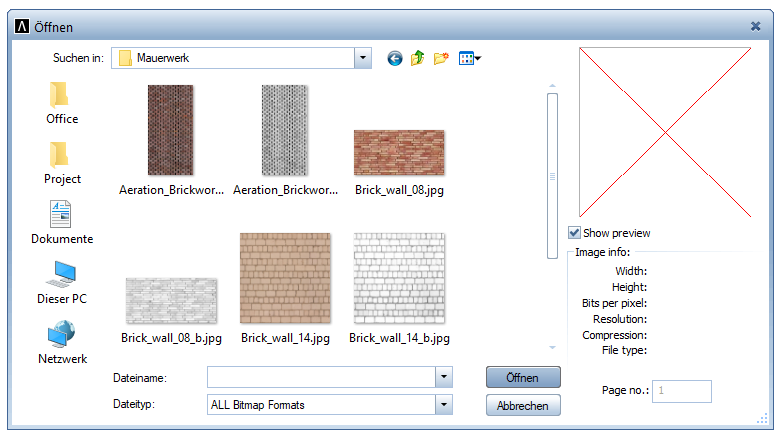Open the Mauerwerk folder combo box
This screenshot has height=440, width=781.
pos(241,58)
